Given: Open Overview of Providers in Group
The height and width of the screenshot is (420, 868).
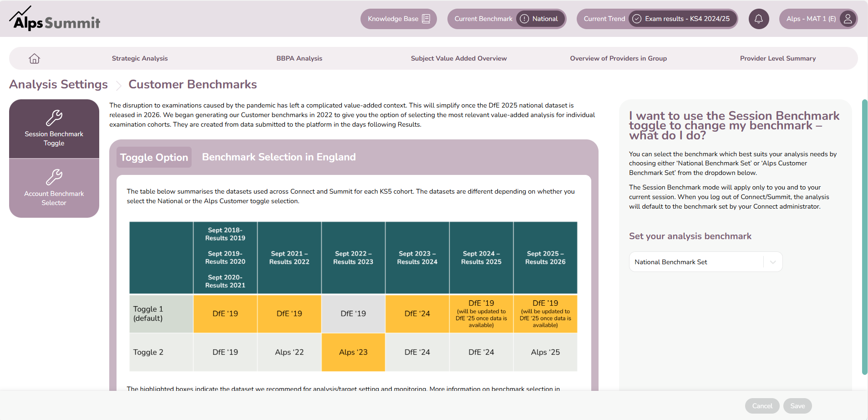Looking at the screenshot, I should coord(618,58).
